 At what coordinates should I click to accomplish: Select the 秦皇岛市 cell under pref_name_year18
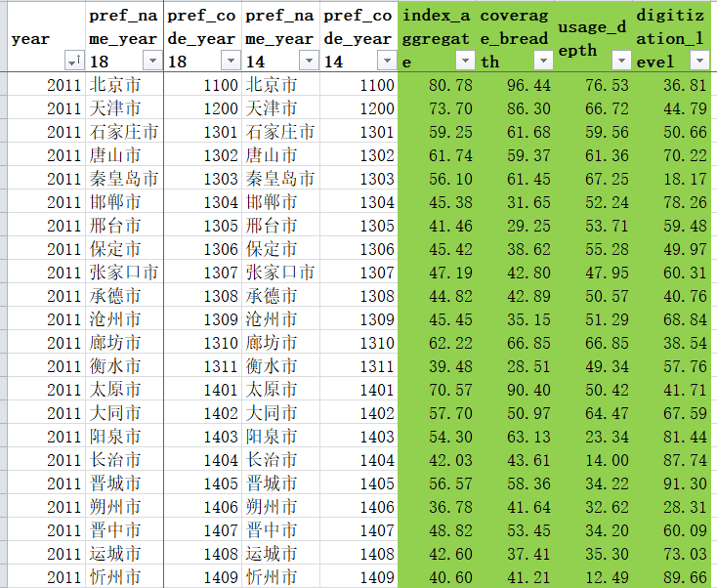(x=124, y=179)
